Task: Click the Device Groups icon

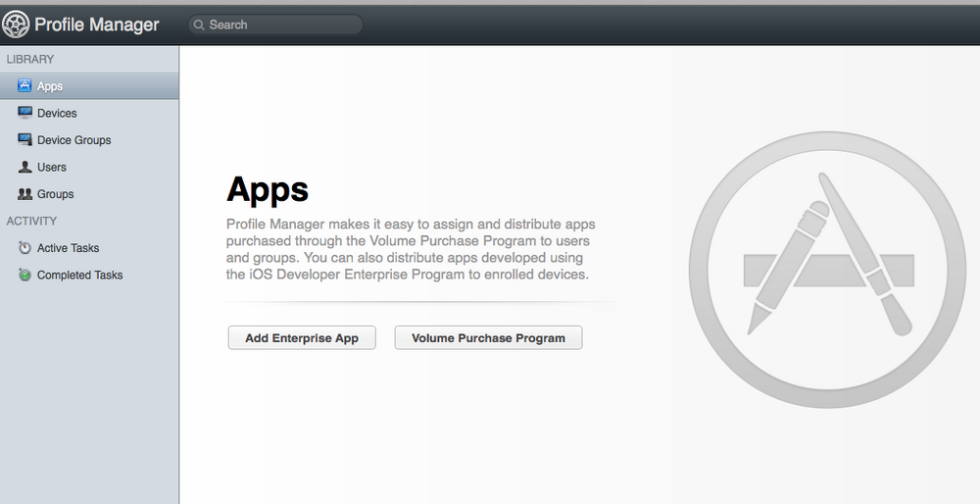Action: 24,139
